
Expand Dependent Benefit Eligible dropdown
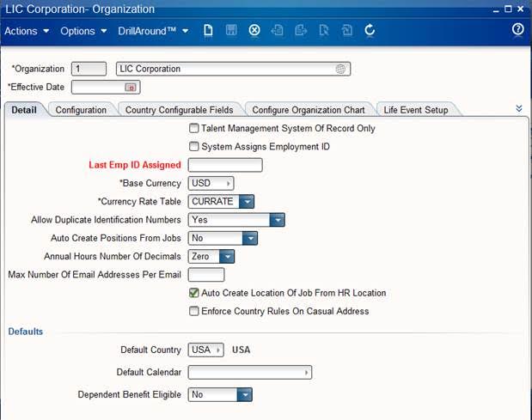pos(245,394)
